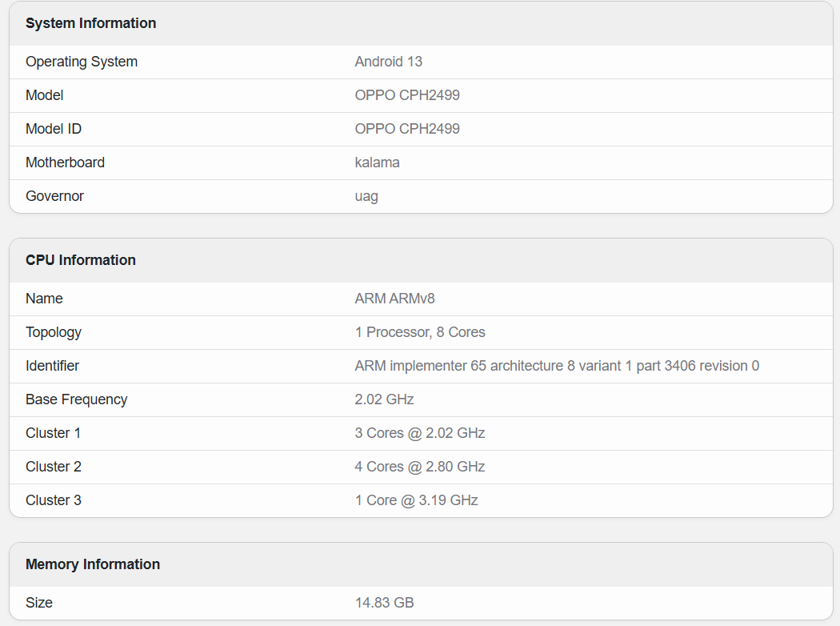Select OPPO CPH2499 in the Model ID row

[407, 129]
